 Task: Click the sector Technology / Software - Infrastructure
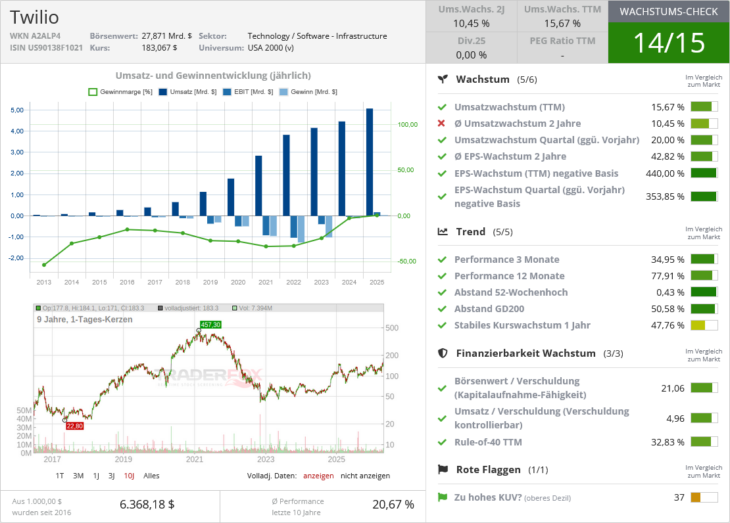[x=317, y=36]
